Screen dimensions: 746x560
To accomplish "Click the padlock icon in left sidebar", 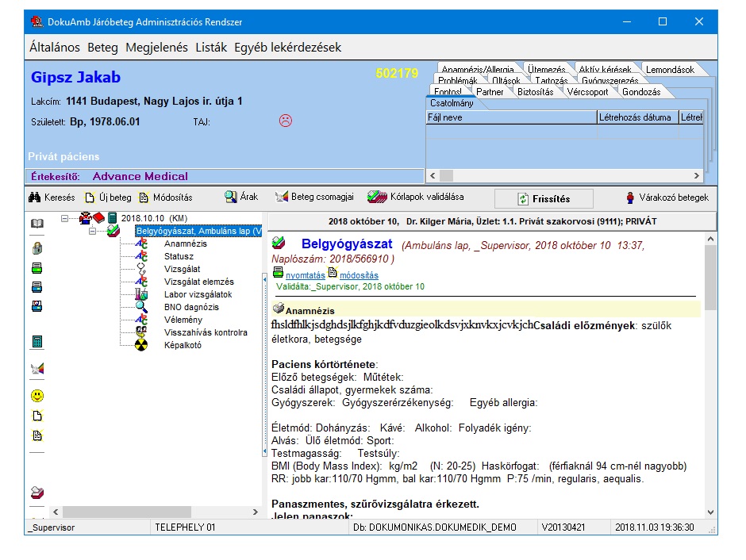I will click(37, 248).
